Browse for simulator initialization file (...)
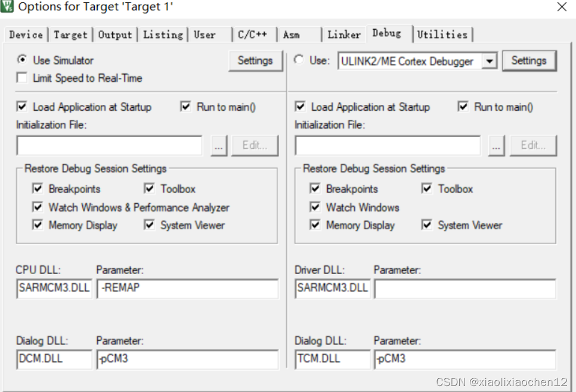The height and width of the screenshot is (392, 576). tap(219, 146)
